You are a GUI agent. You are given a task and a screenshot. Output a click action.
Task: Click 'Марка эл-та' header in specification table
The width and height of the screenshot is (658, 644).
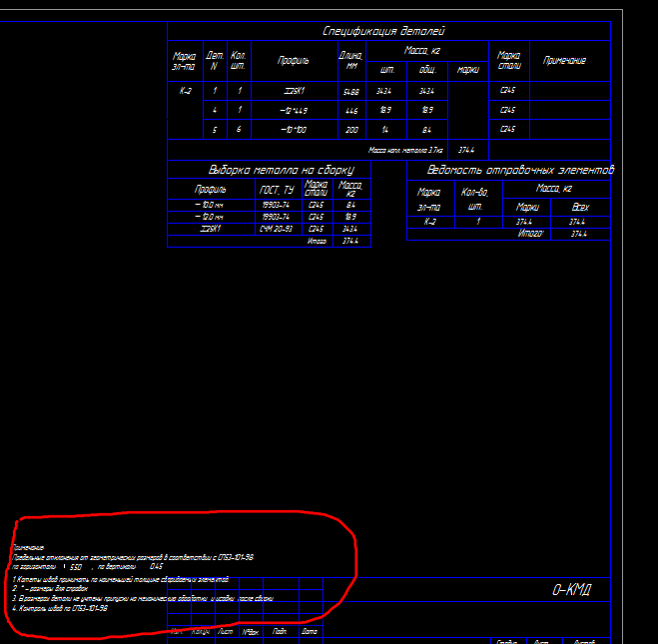[184, 61]
